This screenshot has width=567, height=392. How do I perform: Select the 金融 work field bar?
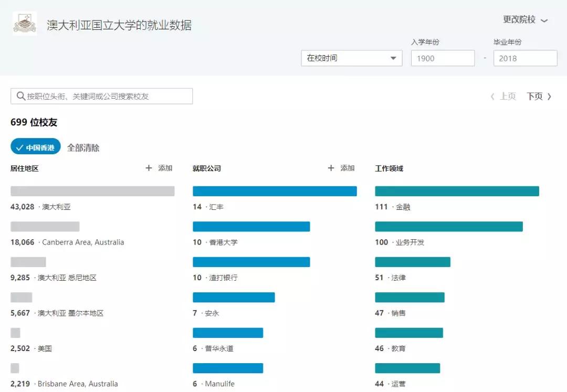[x=457, y=191]
